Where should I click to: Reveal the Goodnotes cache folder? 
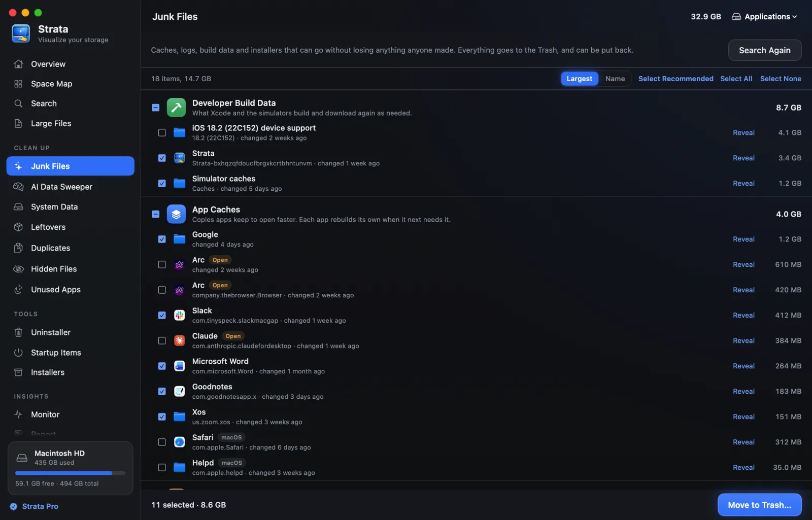coord(743,392)
